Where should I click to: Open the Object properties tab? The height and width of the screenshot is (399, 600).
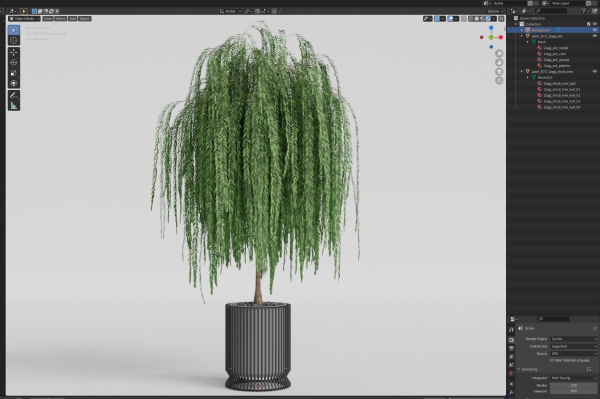[x=512, y=384]
